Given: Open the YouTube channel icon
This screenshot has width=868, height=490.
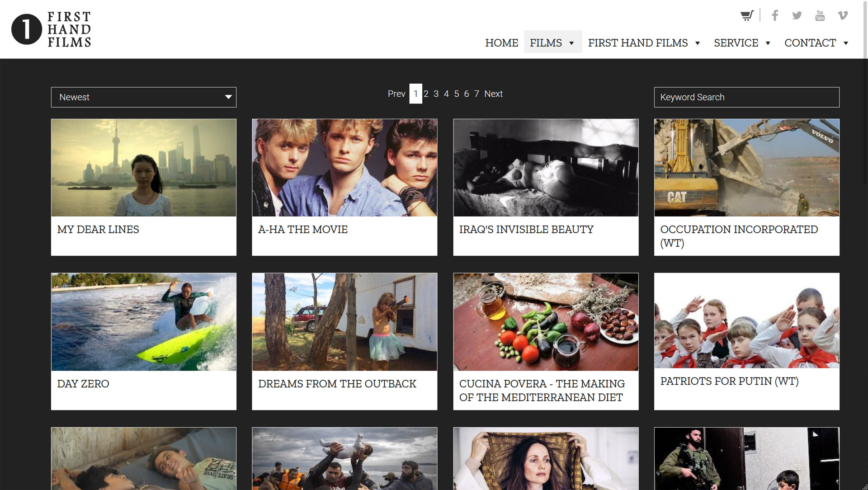Looking at the screenshot, I should 820,15.
